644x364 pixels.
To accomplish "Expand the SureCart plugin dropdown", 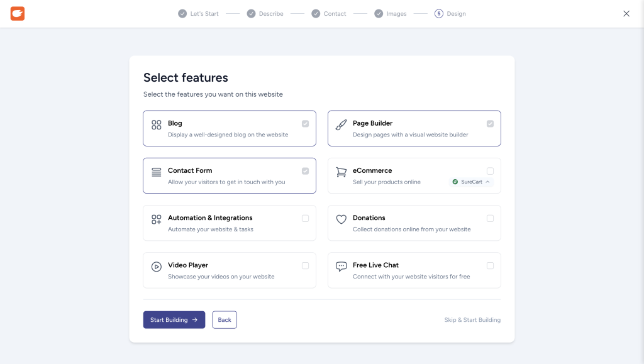I will pos(472,182).
